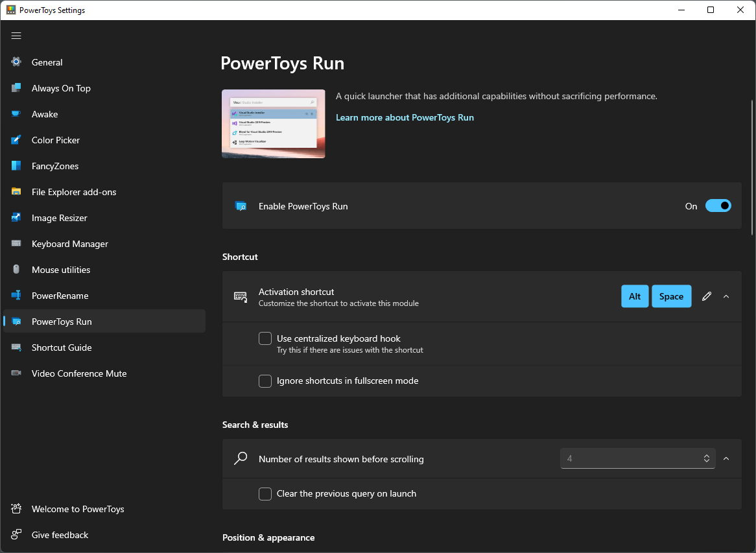Turn off Enable PowerToys Run toggle
The height and width of the screenshot is (553, 756).
(718, 206)
